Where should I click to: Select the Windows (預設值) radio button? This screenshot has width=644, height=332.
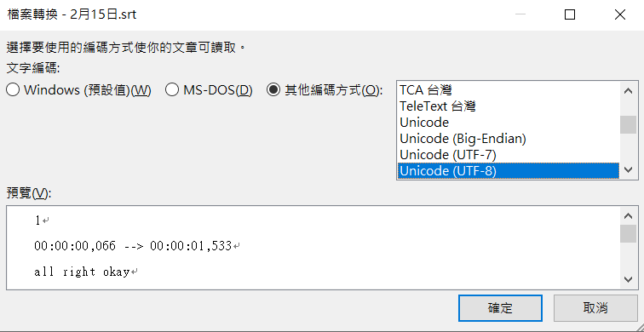pos(79,90)
